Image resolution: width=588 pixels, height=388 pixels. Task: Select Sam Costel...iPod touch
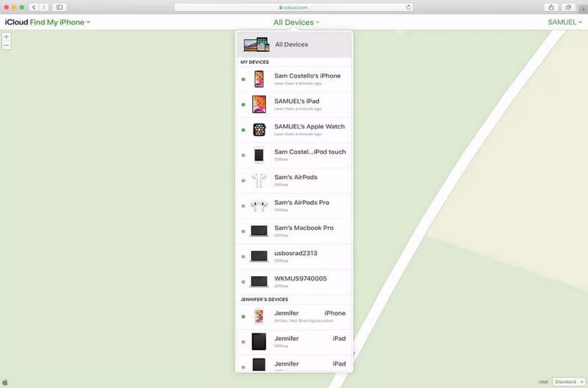[294, 155]
